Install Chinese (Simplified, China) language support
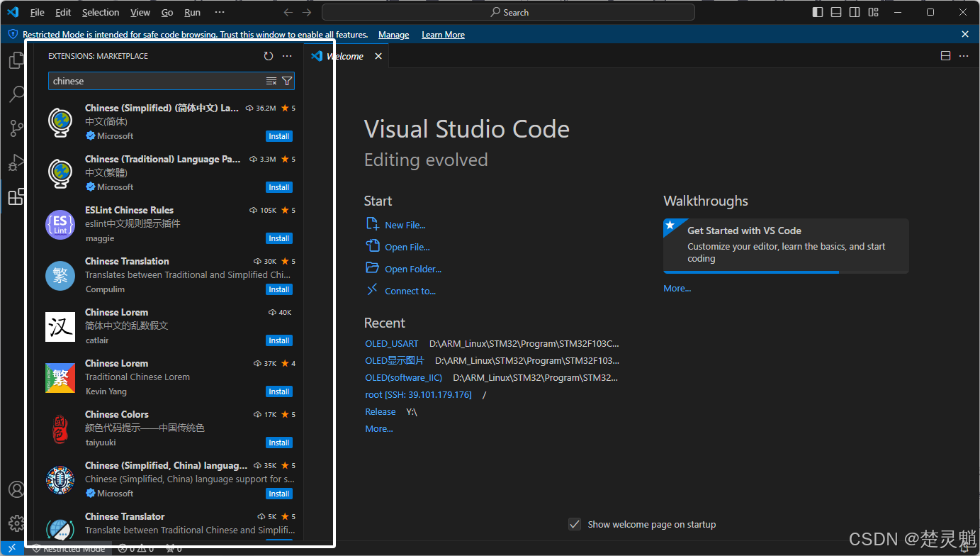Viewport: 980px width, 556px height. [x=279, y=494]
